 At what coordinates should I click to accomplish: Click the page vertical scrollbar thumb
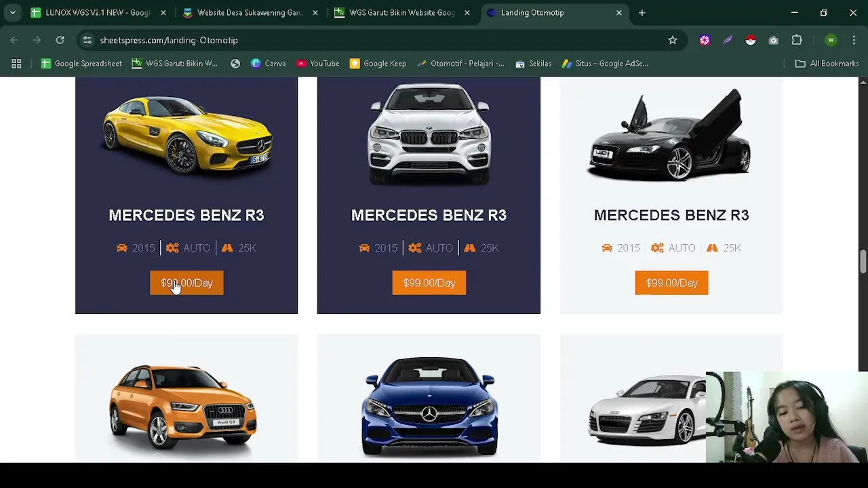[863, 262]
